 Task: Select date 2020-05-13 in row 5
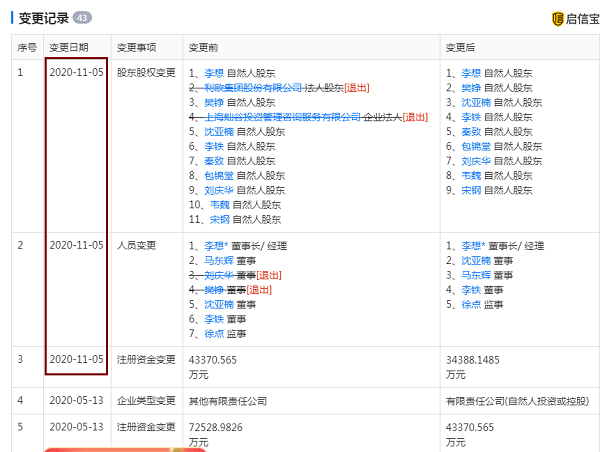(x=77, y=427)
